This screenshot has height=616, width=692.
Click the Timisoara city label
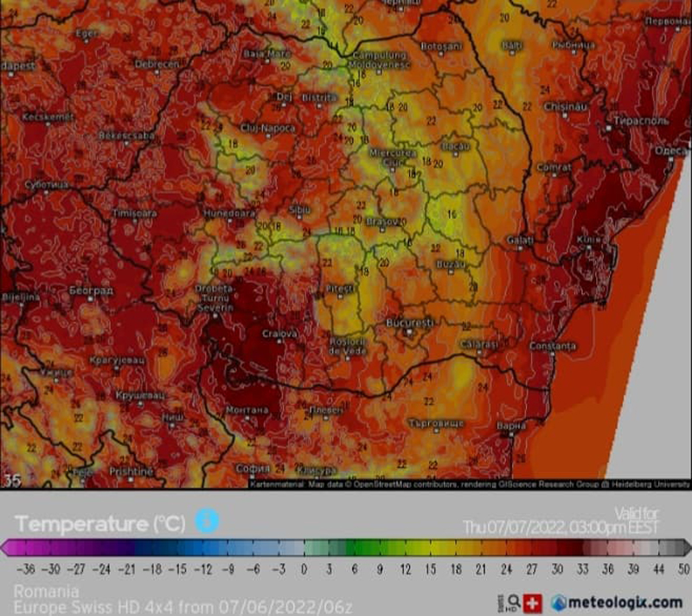pyautogui.click(x=134, y=213)
